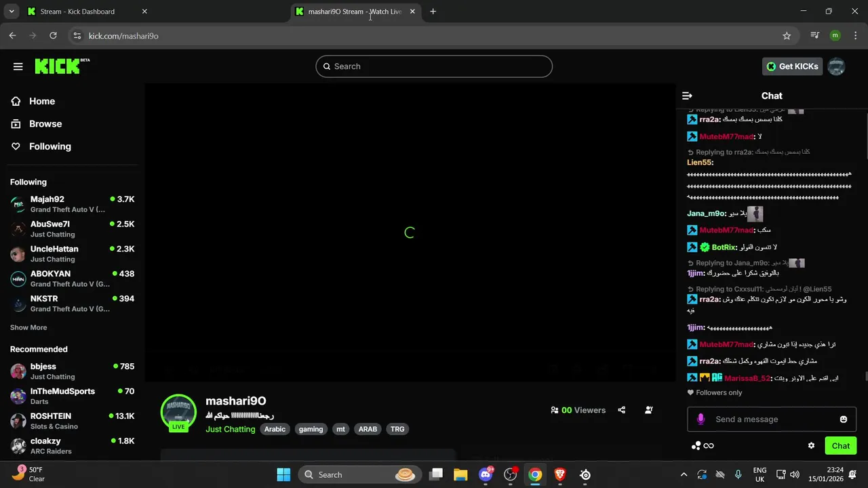
Task: Open InTheMudSports recommended channel
Action: [72, 396]
